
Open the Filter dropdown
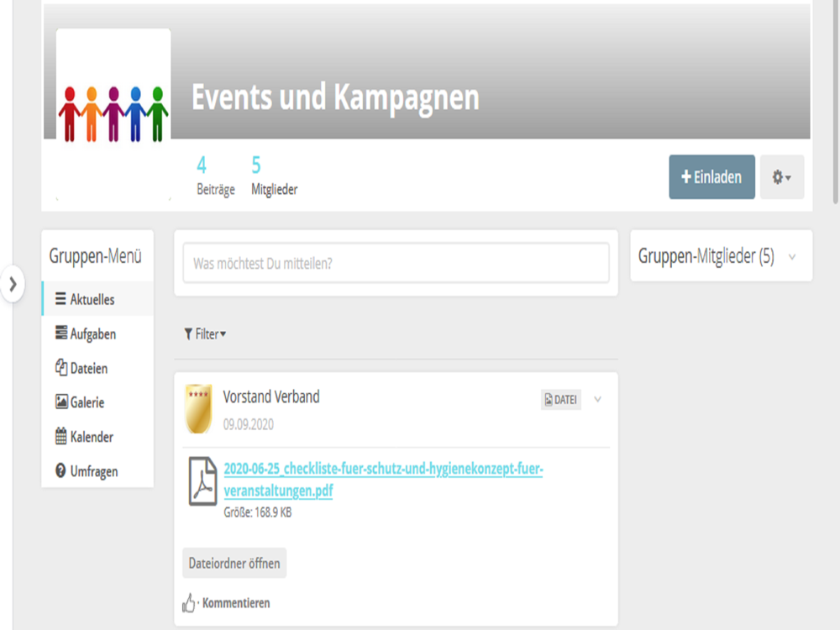205,334
